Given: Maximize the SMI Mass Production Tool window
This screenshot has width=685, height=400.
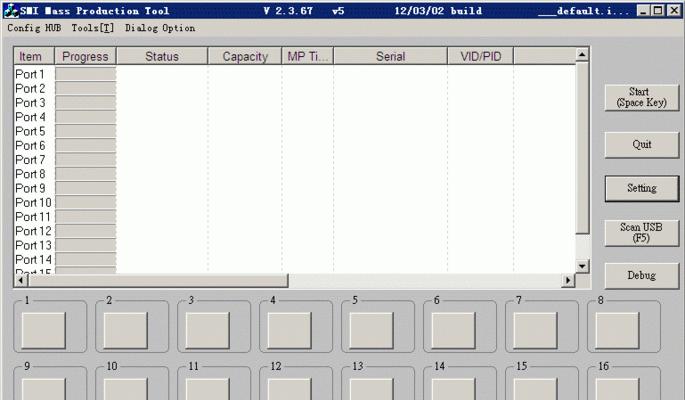Looking at the screenshot, I should click(x=658, y=10).
